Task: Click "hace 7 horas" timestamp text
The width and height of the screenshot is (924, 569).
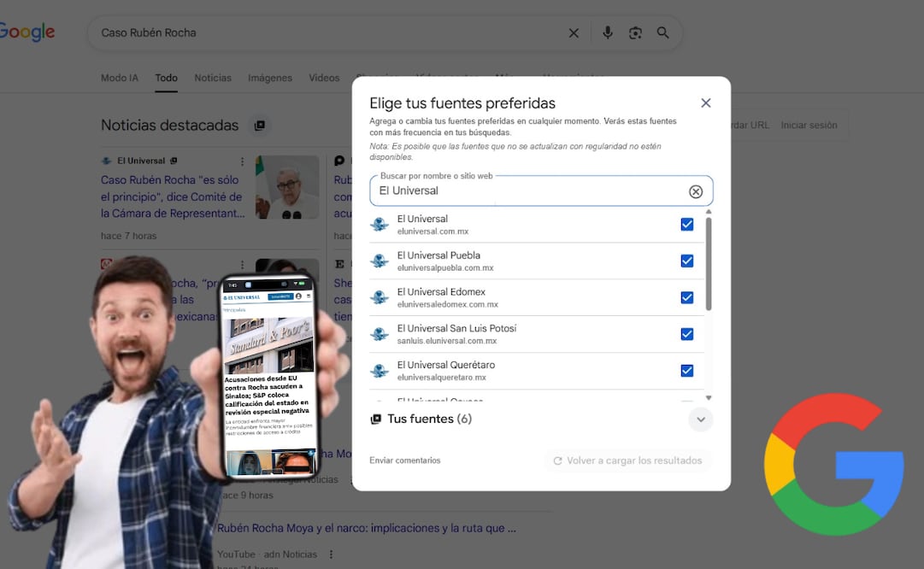Action: tap(128, 236)
